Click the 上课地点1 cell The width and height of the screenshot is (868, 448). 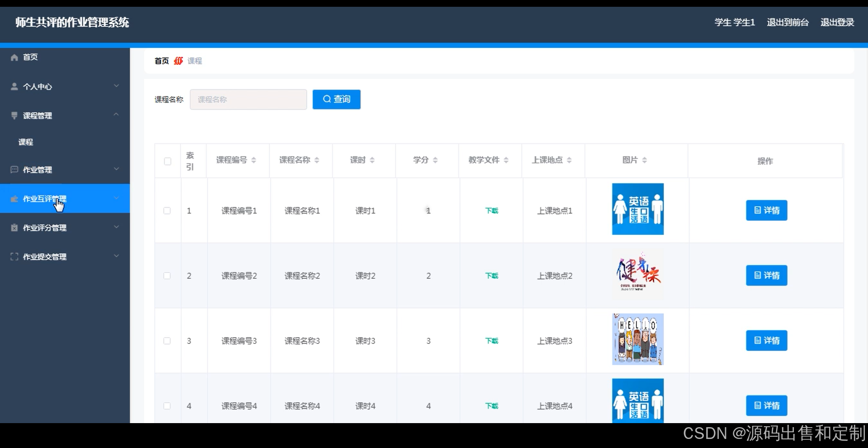555,211
